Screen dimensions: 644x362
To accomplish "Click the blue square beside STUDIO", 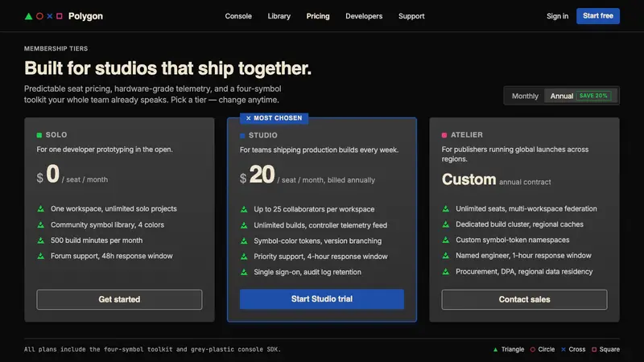I will click(242, 135).
